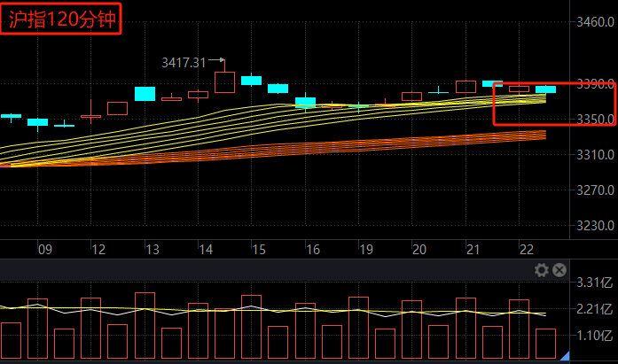Select date label 20 on time axis
This screenshot has height=364, width=618.
click(x=419, y=250)
